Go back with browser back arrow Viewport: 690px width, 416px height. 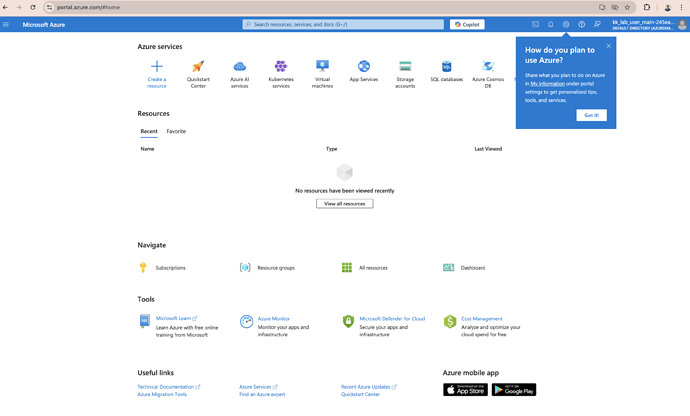(5, 7)
